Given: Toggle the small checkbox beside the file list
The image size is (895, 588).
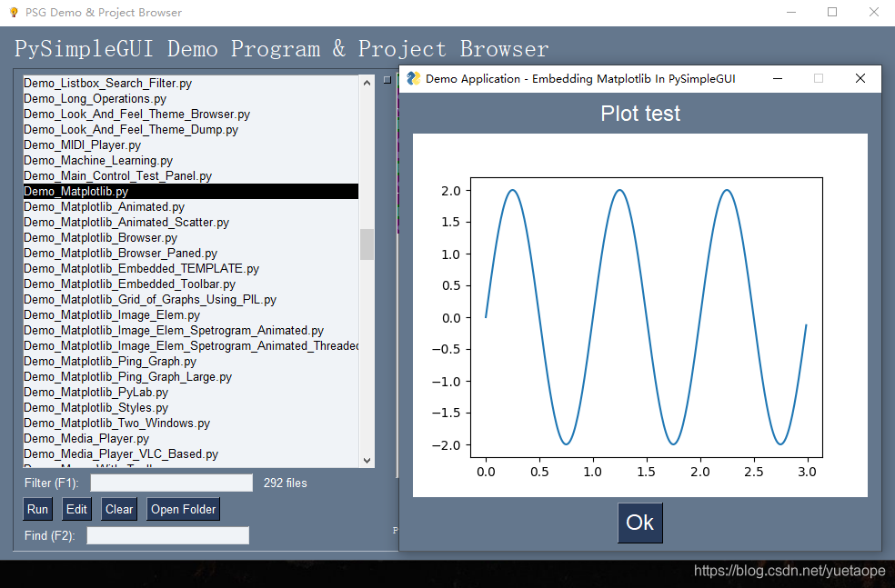Looking at the screenshot, I should (x=387, y=80).
